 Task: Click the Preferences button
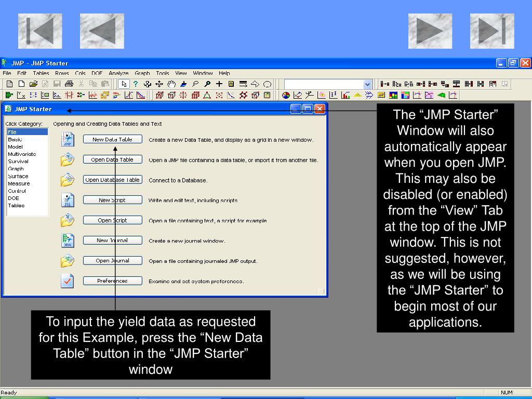(112, 281)
